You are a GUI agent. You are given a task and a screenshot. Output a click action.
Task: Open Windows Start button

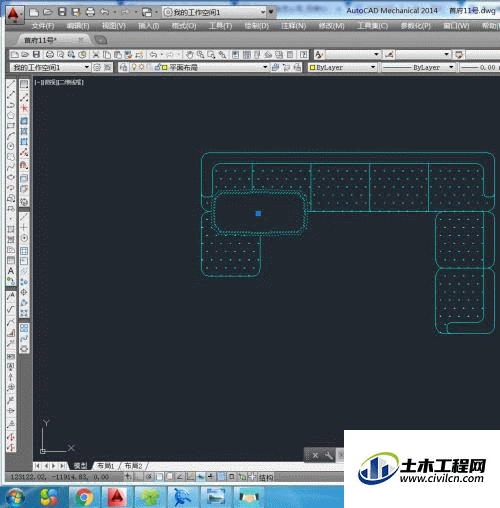(x=16, y=497)
